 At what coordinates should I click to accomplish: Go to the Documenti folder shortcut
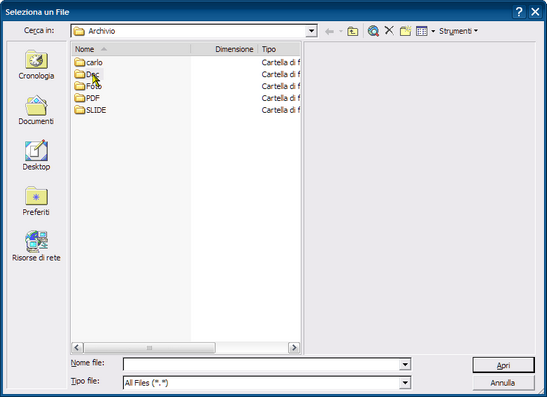36,111
